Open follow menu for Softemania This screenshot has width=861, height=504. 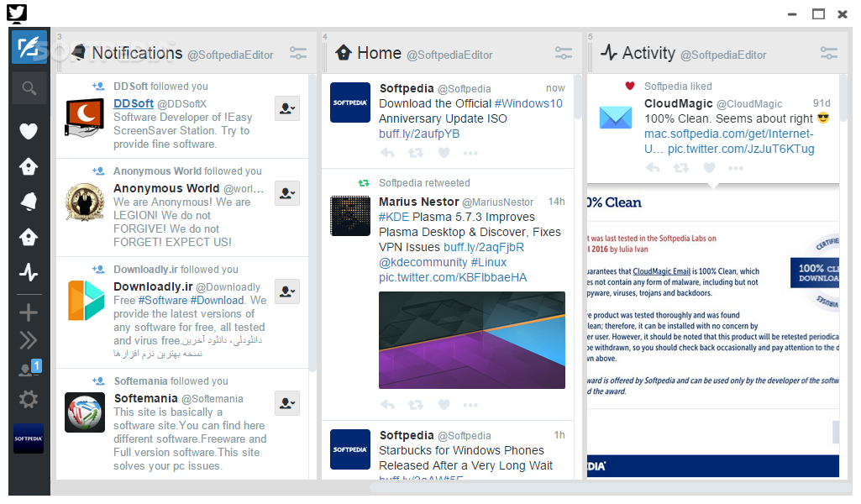(x=287, y=403)
